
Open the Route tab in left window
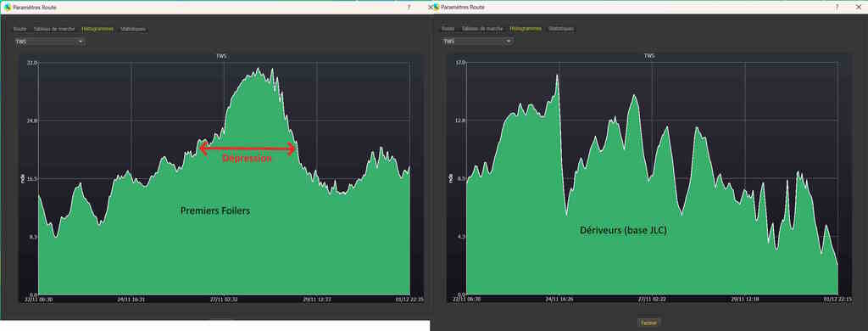(20, 29)
